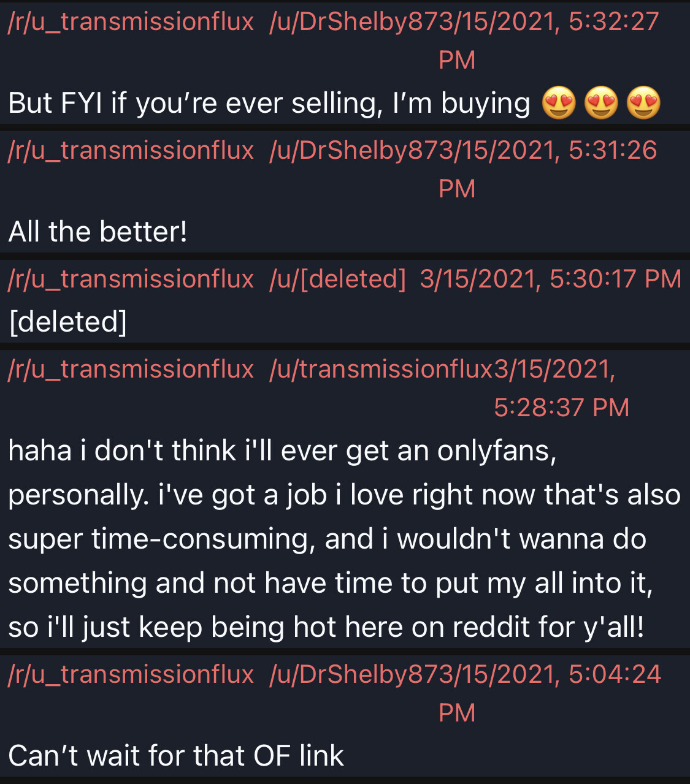Click the last heart-eyes emoji
The width and height of the screenshot is (690, 784).
[643, 103]
